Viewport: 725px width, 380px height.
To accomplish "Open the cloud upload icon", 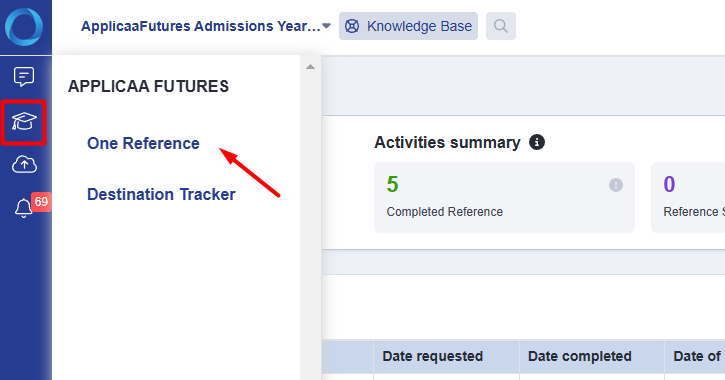I will (x=24, y=165).
